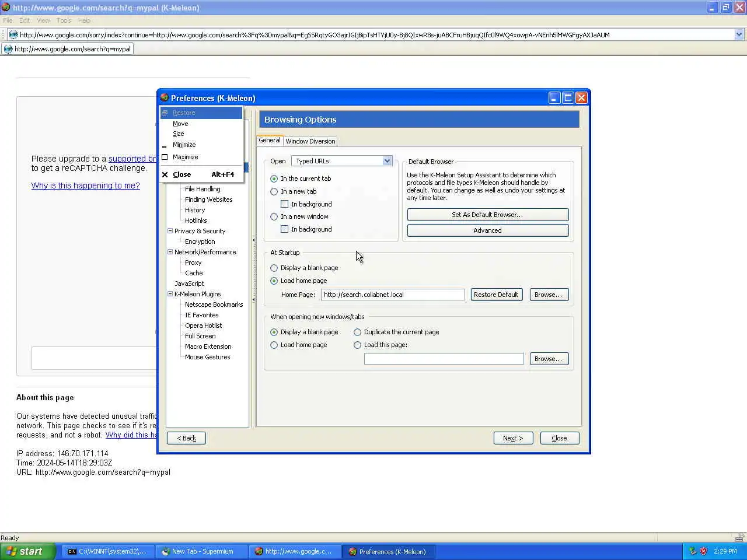Select 'Display a blank page' for new windows/tabs

pos(274,332)
